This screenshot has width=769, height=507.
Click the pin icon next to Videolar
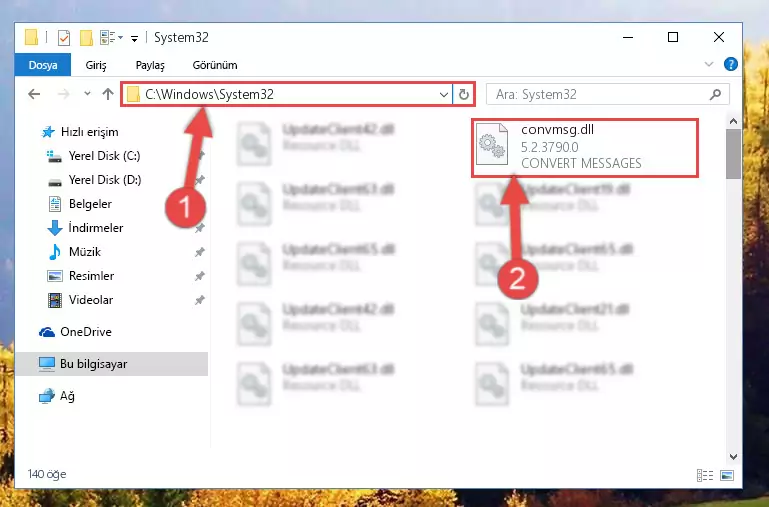(x=200, y=300)
